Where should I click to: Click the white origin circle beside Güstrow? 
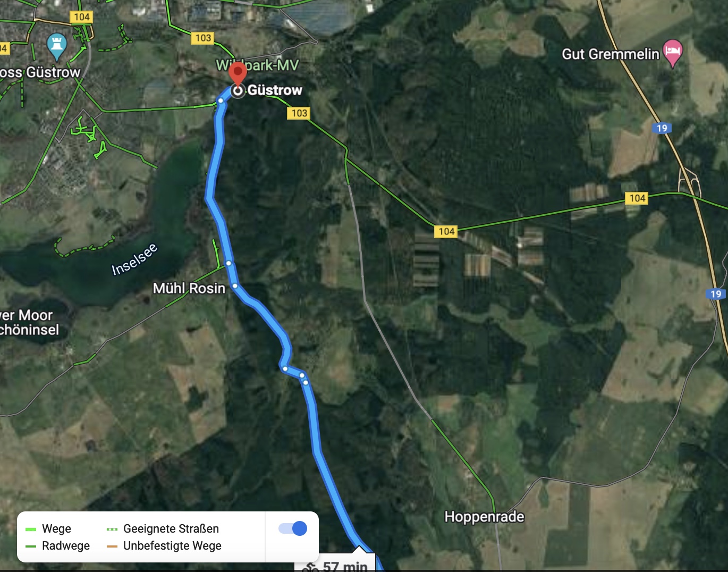click(x=238, y=91)
